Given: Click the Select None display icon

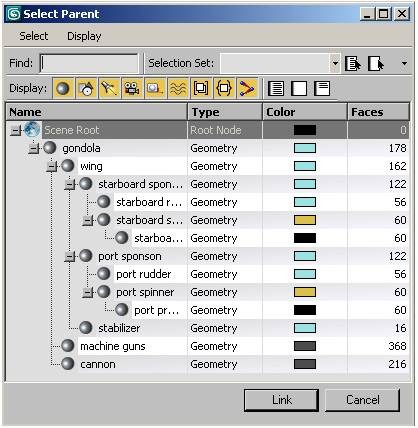Looking at the screenshot, I should 299,89.
